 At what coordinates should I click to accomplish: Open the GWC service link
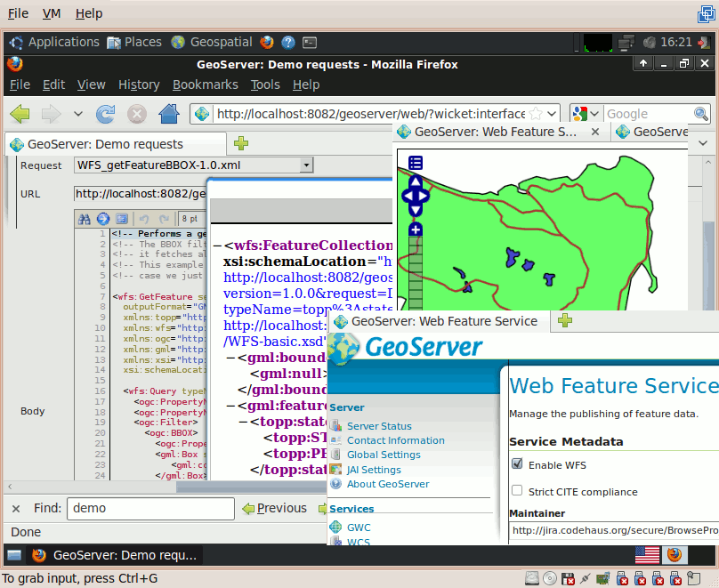[359, 528]
